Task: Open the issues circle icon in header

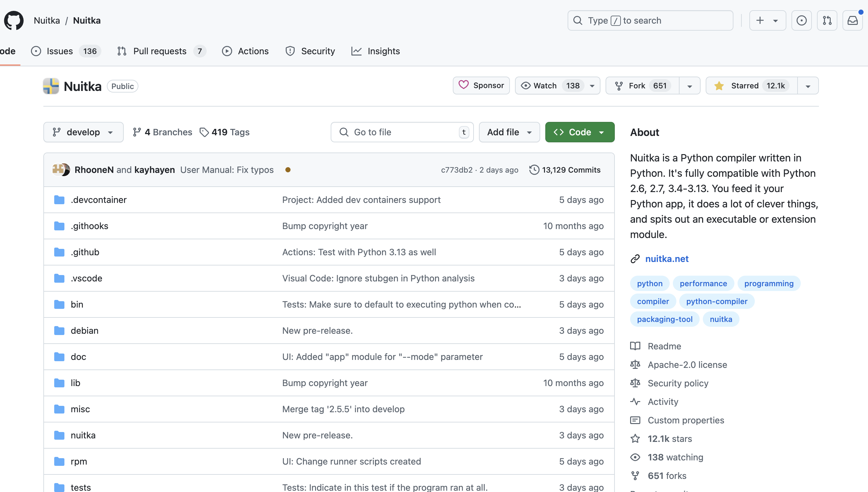Action: click(x=801, y=21)
